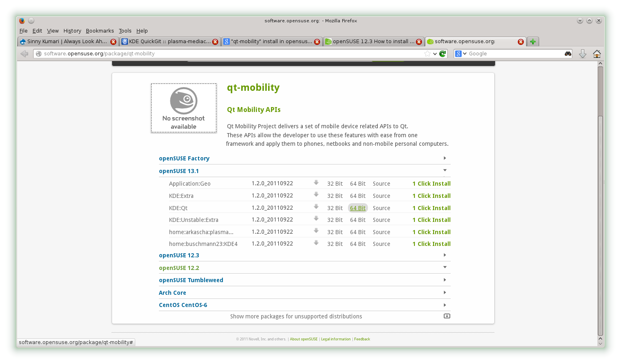The image size is (621, 364).
Task: Expand the openSUSE 12.3 section
Action: (x=305, y=255)
